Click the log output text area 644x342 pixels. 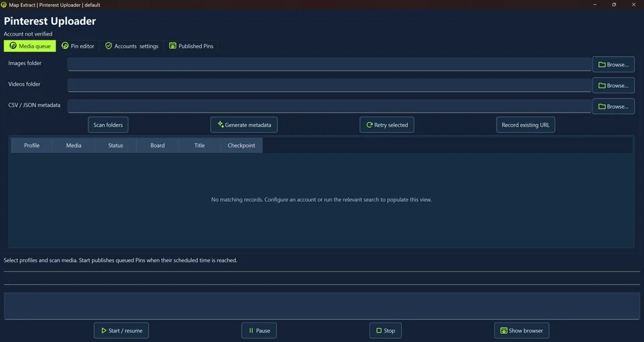click(x=322, y=306)
